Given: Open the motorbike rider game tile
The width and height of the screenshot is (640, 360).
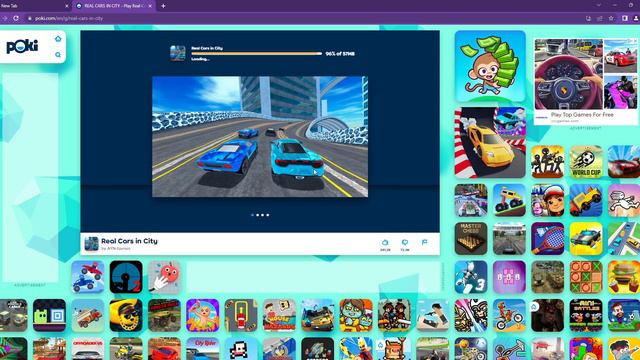Looking at the screenshot, I should [x=509, y=315].
